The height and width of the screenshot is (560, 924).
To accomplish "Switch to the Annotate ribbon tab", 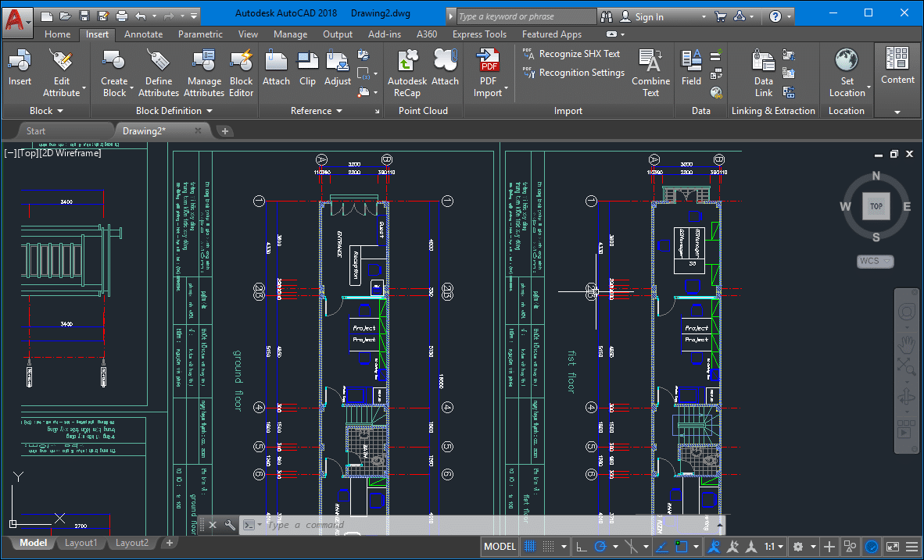I will (x=143, y=34).
